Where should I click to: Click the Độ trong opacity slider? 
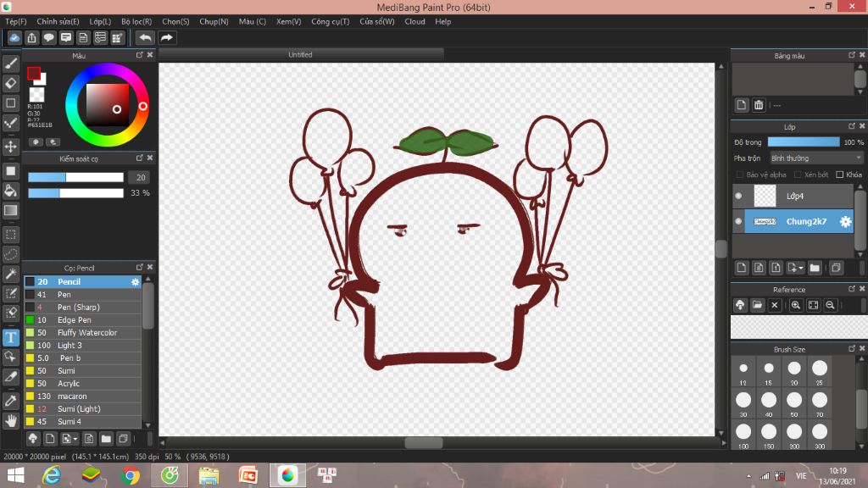click(x=803, y=141)
